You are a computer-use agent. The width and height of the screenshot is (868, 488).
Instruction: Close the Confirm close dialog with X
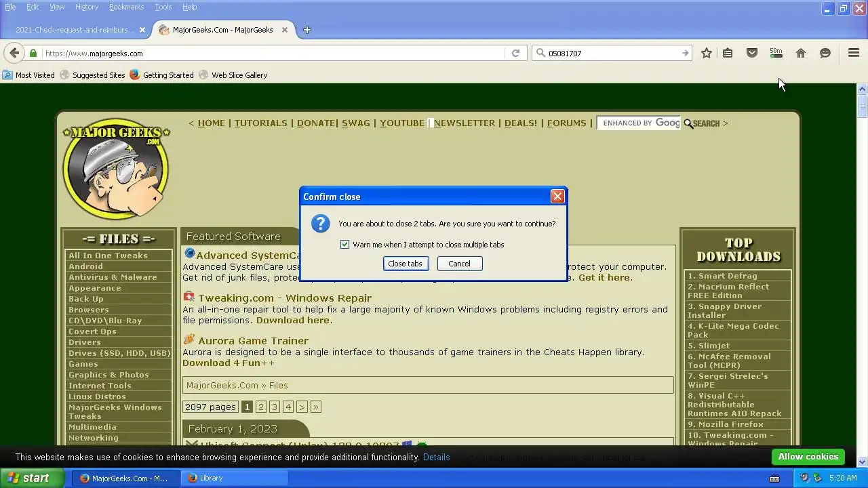(x=557, y=197)
